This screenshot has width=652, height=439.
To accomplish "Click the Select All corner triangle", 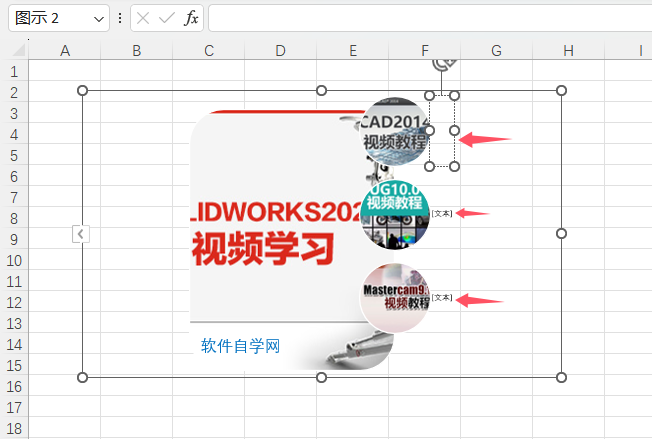I will tap(19, 50).
